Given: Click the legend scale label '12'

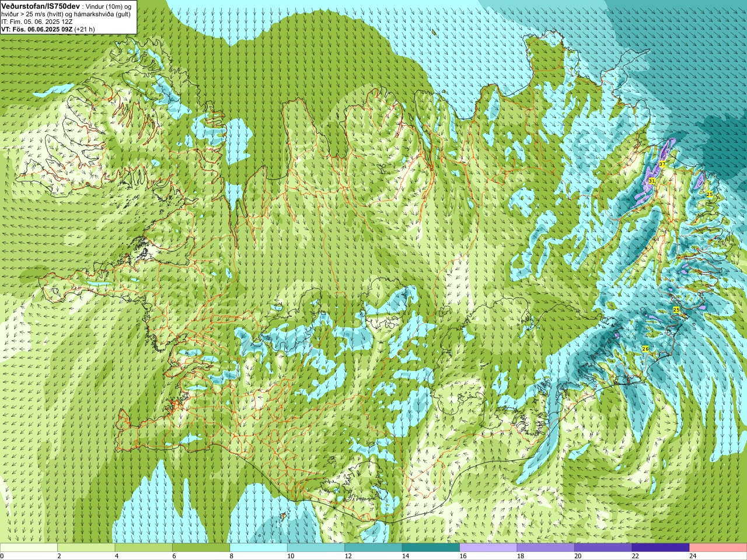Looking at the screenshot, I should (348, 556).
